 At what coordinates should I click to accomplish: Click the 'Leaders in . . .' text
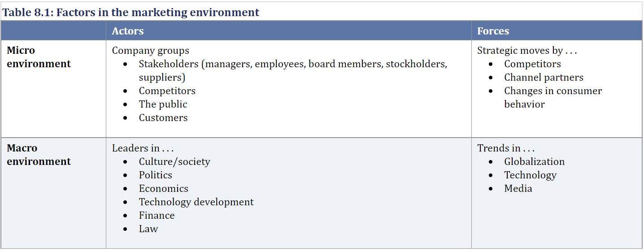143,148
